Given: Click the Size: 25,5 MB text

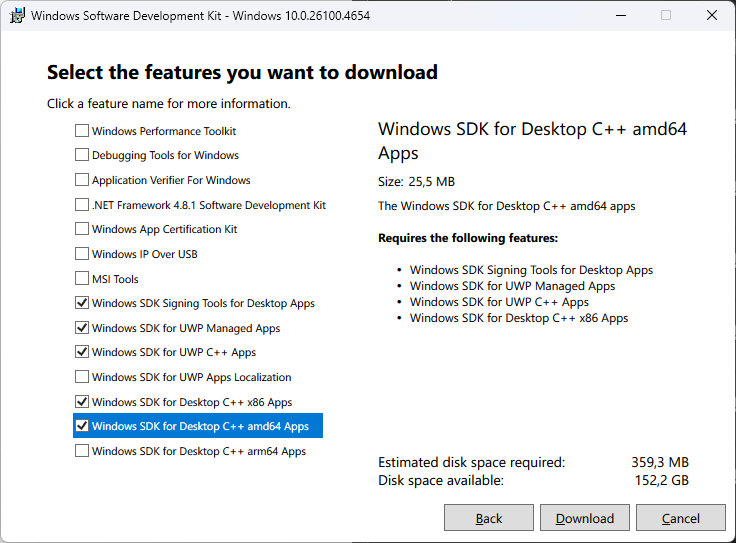Looking at the screenshot, I should pyautogui.click(x=416, y=182).
